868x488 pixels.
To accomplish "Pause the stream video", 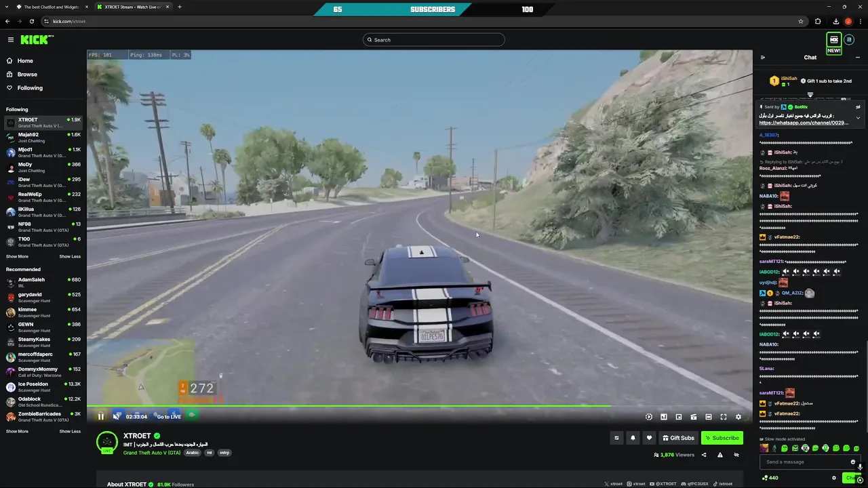I will (x=101, y=417).
